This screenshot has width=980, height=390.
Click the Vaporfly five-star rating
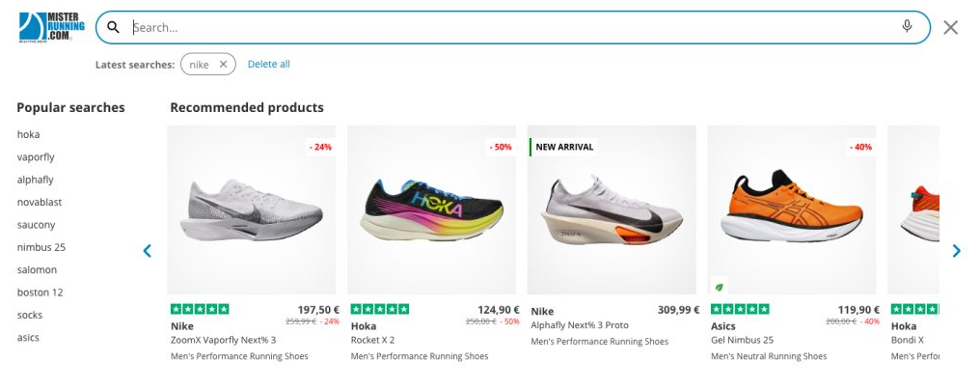point(200,309)
